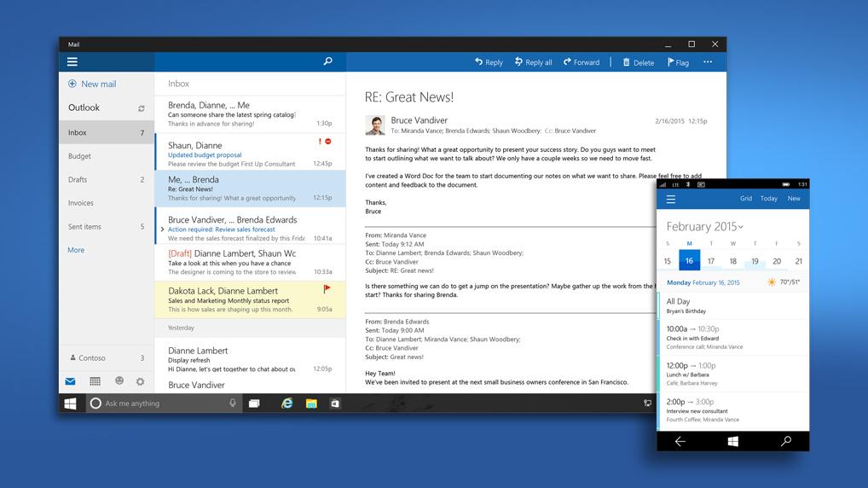Switch phone calendar to Grid view
The image size is (868, 488).
coord(746,198)
